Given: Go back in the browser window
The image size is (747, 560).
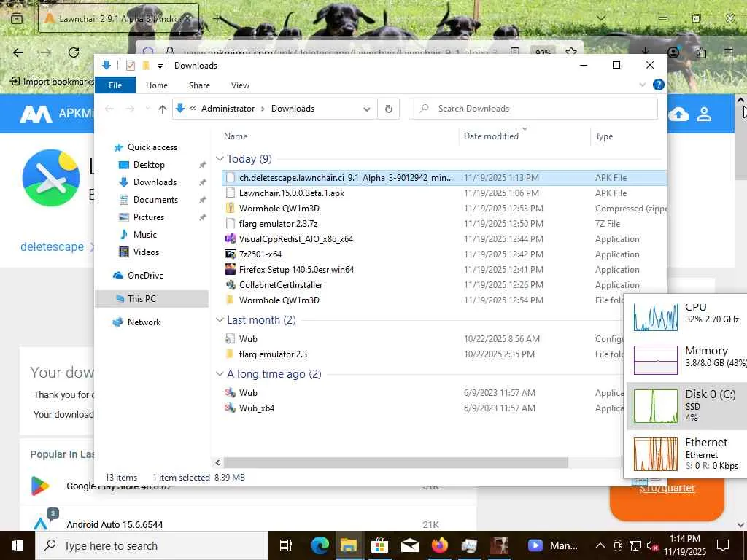Looking at the screenshot, I should click(18, 52).
